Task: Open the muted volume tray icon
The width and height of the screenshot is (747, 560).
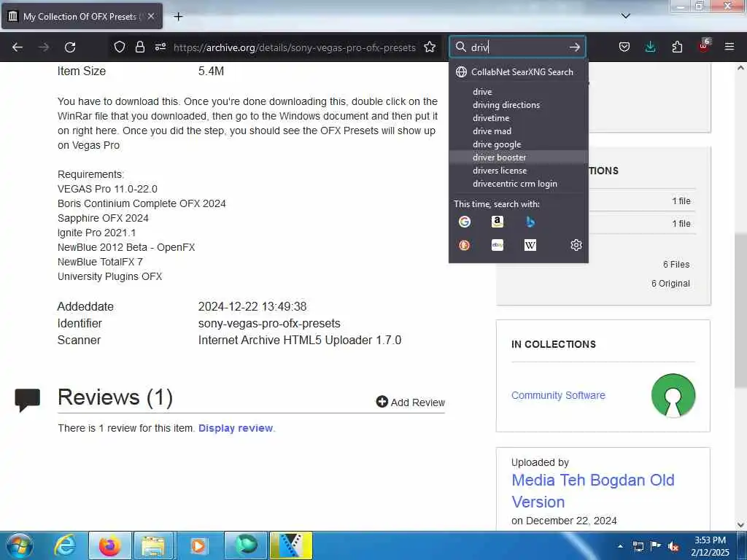Action: click(x=673, y=546)
